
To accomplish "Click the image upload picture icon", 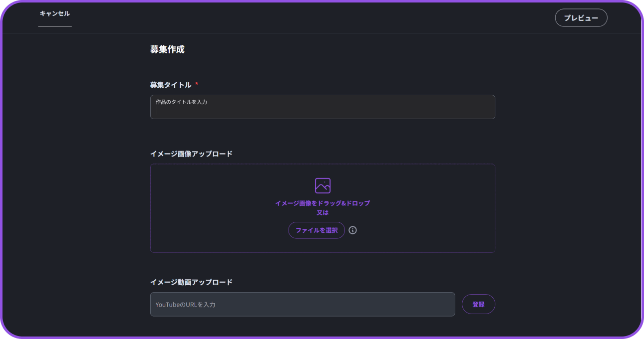I will click(322, 185).
